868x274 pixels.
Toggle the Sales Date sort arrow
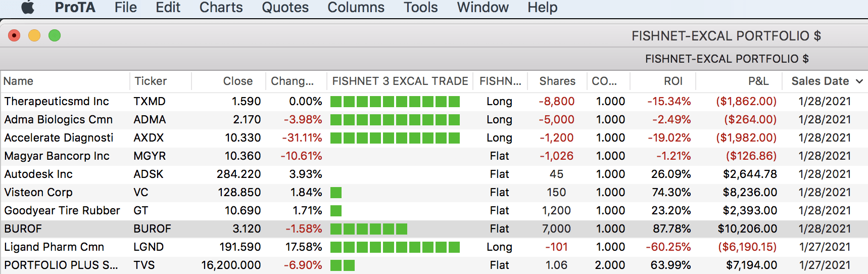coord(859,81)
